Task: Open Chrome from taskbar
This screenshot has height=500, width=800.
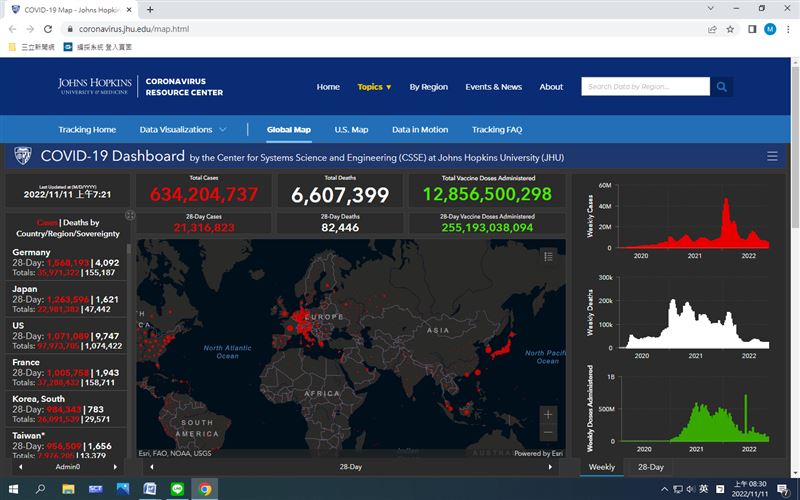Action: 205,489
